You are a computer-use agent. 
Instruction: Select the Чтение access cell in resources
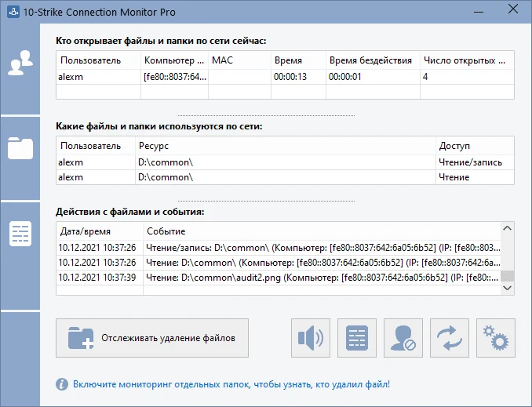475,177
